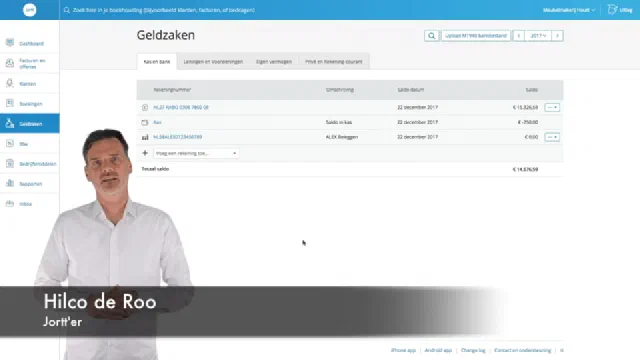Click the chart icon on the ALEX Beleggen row

coord(145,137)
